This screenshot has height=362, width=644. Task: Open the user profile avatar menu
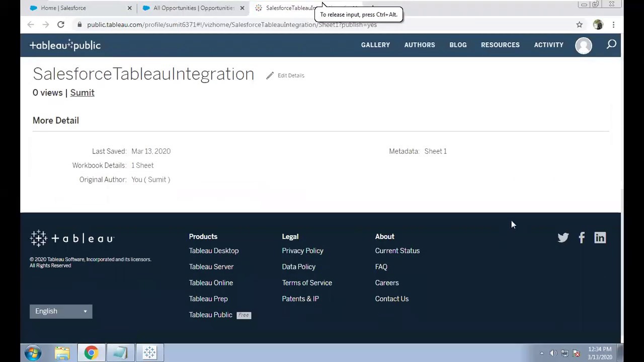pyautogui.click(x=584, y=45)
